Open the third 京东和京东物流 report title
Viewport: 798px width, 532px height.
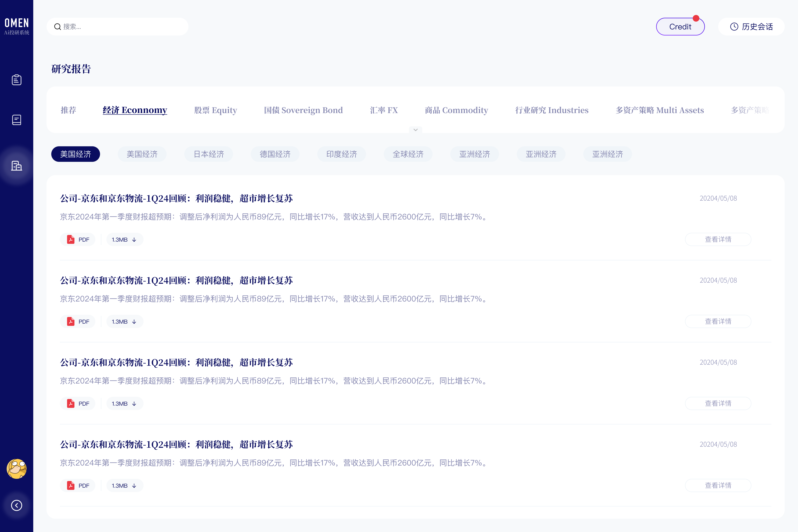click(x=176, y=363)
